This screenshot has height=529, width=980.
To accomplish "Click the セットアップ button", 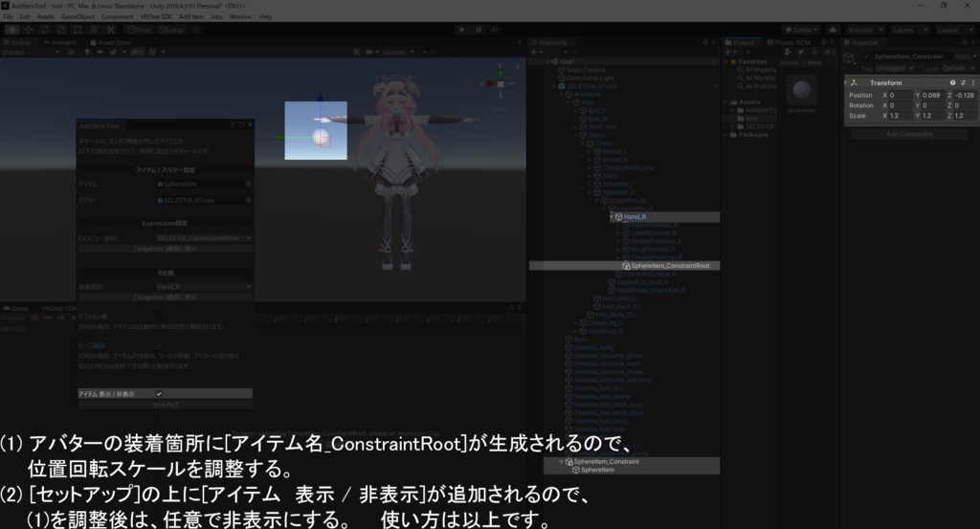I will pos(166,405).
